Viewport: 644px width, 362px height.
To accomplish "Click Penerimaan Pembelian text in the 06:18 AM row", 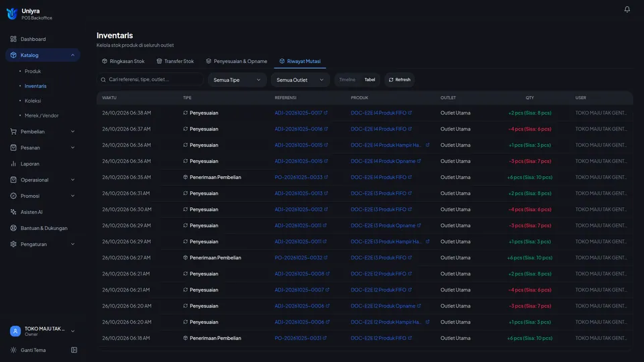I will coord(215,338).
